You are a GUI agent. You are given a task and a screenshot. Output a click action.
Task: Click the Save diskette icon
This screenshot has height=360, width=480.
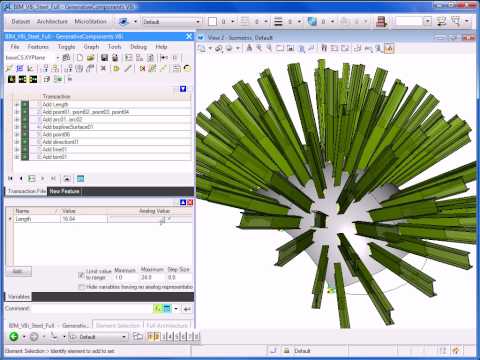104,58
